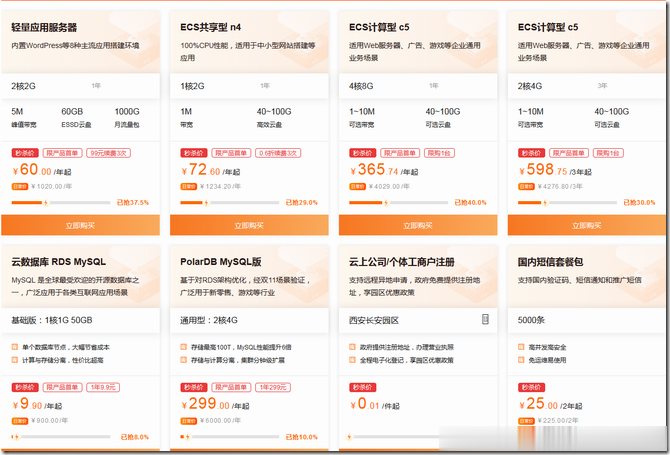Click the 日常价 badge next to ¥4029.00/年
Viewport: 670px width, 455px height.
357,186
